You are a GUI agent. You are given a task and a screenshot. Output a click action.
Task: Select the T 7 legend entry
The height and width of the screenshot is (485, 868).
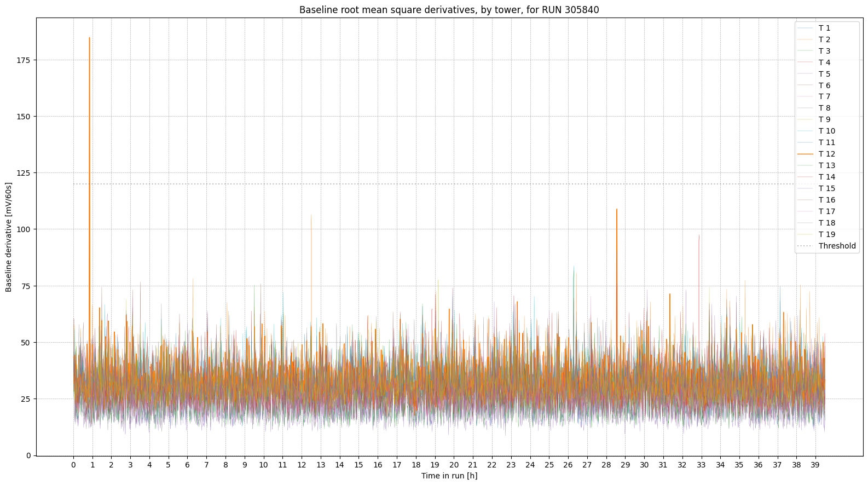[824, 97]
